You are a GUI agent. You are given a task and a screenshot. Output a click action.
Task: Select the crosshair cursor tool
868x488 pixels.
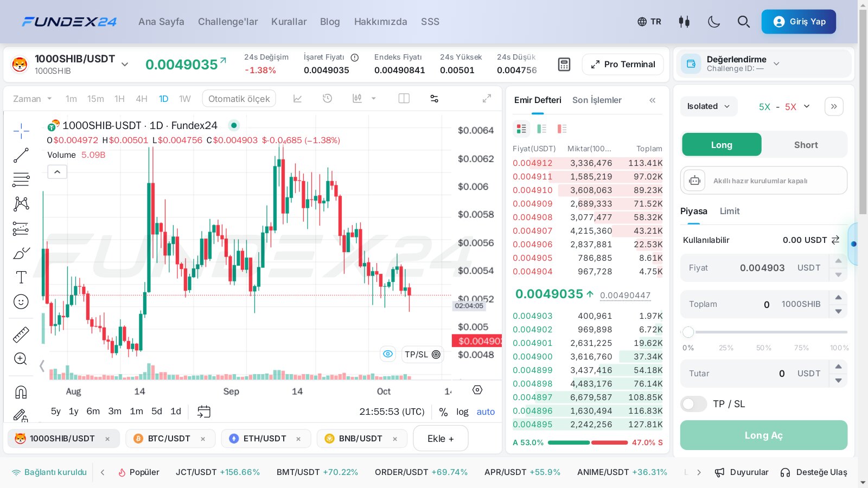21,131
